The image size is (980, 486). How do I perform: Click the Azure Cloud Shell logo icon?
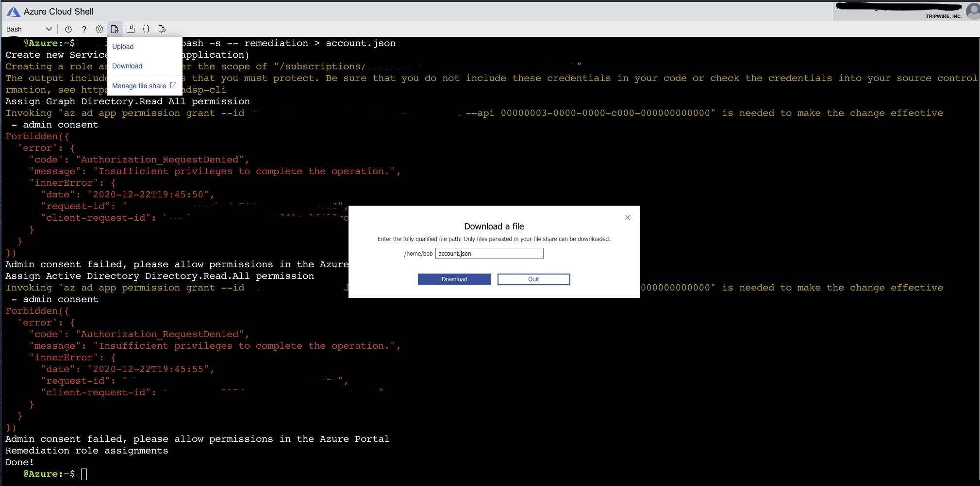(13, 12)
